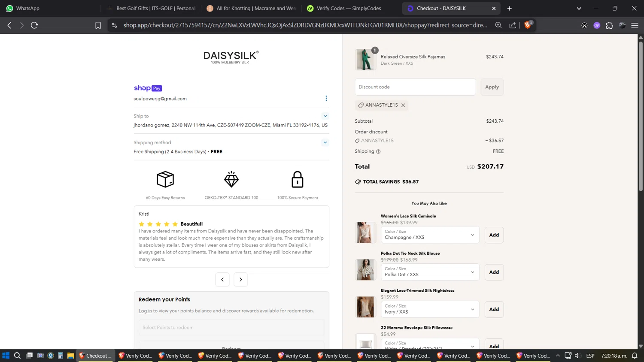This screenshot has height=362, width=644.
Task: Open the three-dot account options menu
Action: coord(326,98)
